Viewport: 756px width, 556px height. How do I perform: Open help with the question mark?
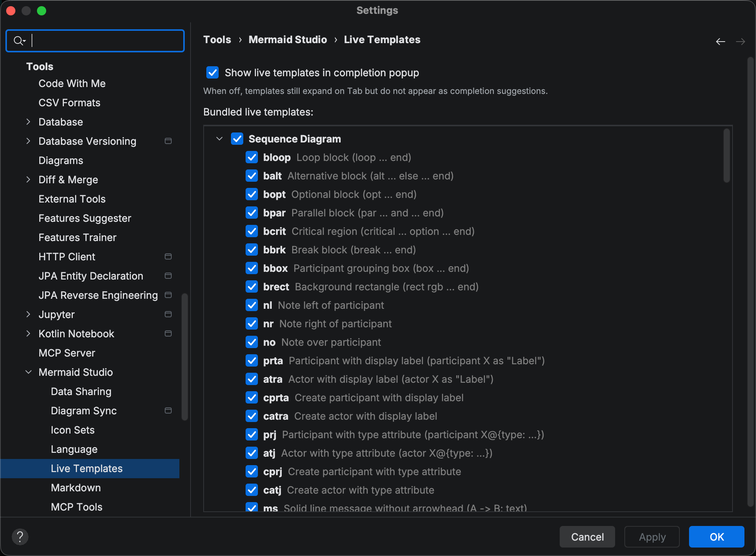pyautogui.click(x=20, y=537)
